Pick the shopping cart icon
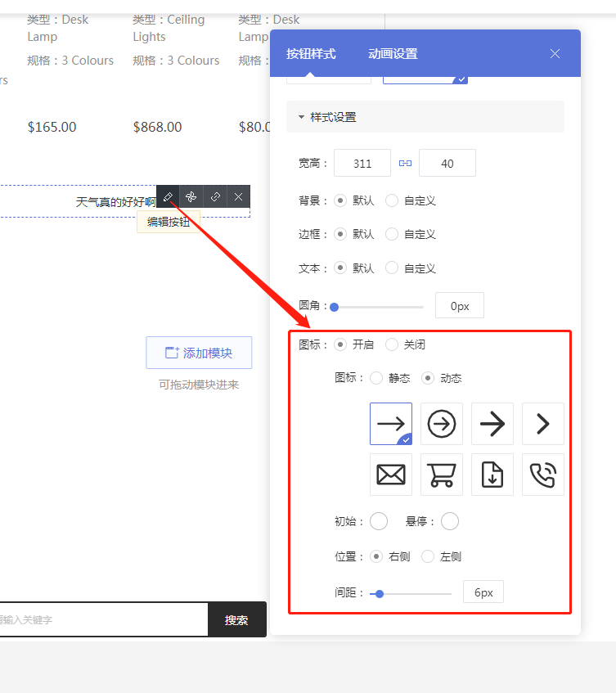Screen dimensions: 616x693 click(x=442, y=475)
